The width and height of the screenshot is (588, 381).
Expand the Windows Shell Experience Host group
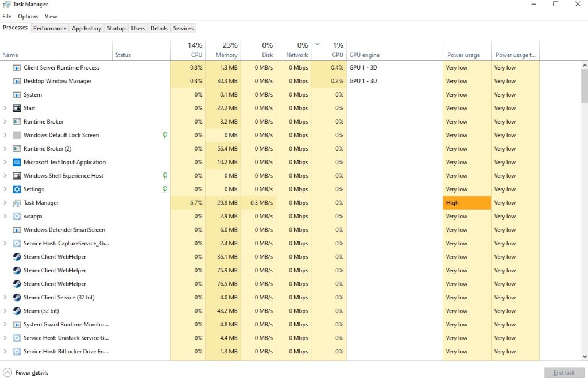pos(5,176)
